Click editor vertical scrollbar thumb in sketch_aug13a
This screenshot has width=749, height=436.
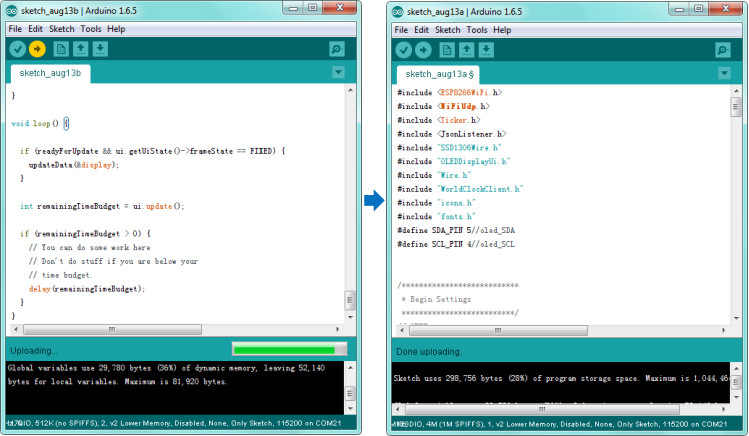point(736,107)
